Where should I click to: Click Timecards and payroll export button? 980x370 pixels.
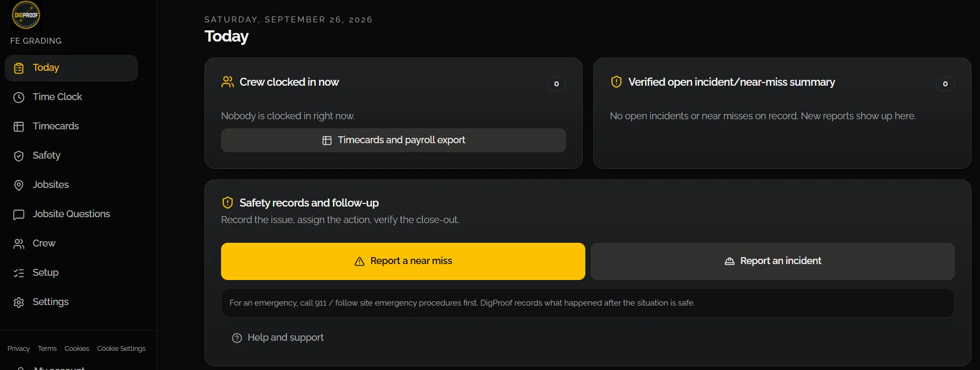tap(394, 140)
